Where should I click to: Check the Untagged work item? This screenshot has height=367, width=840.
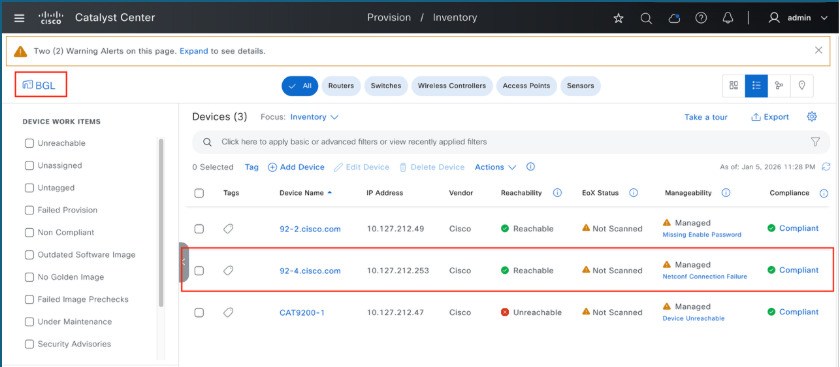29,188
